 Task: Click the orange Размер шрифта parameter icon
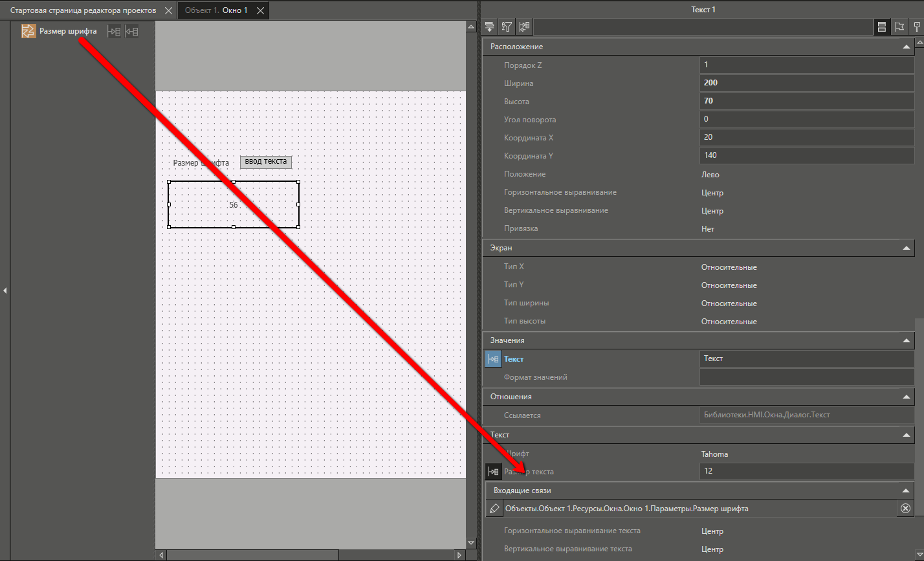[x=28, y=31]
